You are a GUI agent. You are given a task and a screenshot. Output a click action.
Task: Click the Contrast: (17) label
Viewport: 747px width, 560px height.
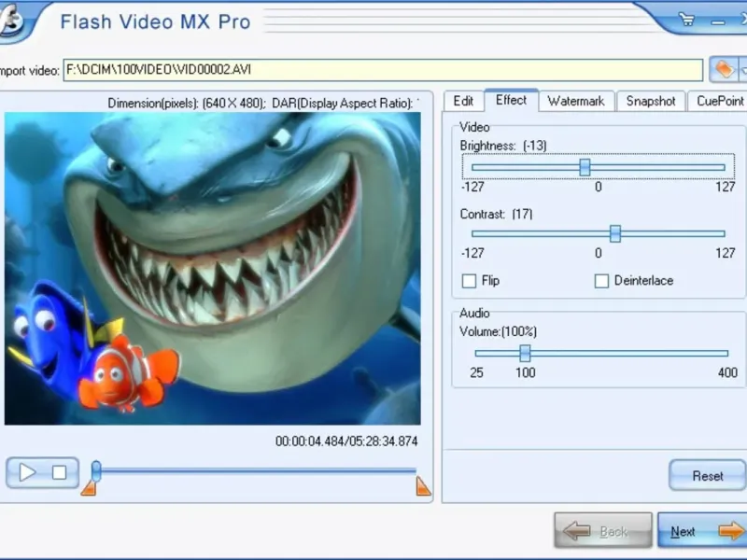[x=496, y=215]
